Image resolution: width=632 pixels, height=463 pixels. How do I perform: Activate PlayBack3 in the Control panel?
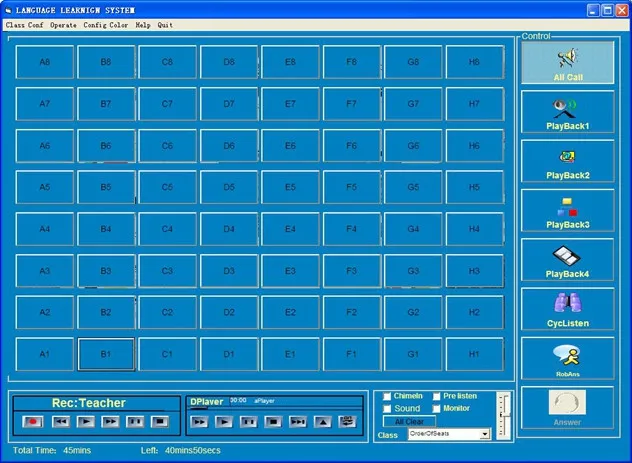tap(567, 206)
